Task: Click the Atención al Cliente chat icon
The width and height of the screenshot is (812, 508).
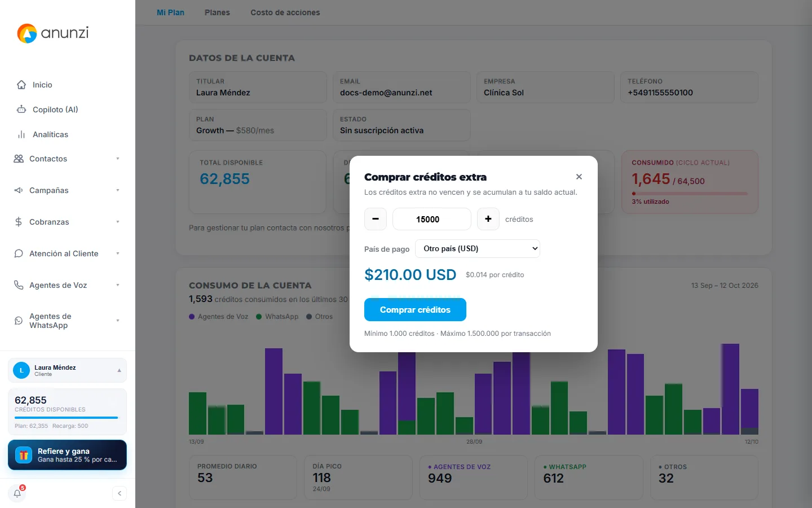Action: tap(19, 253)
